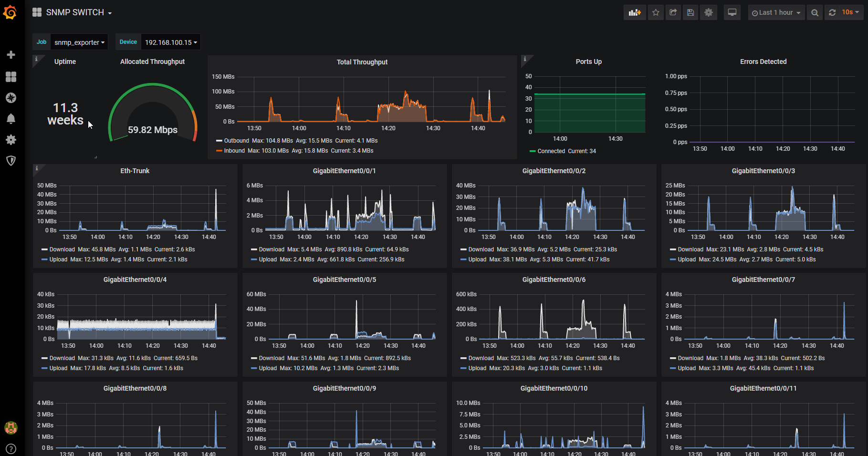Screen dimensions: 868x456
Task: Open the GigabitEthernet0/0/5 panel title
Action: [x=344, y=280]
